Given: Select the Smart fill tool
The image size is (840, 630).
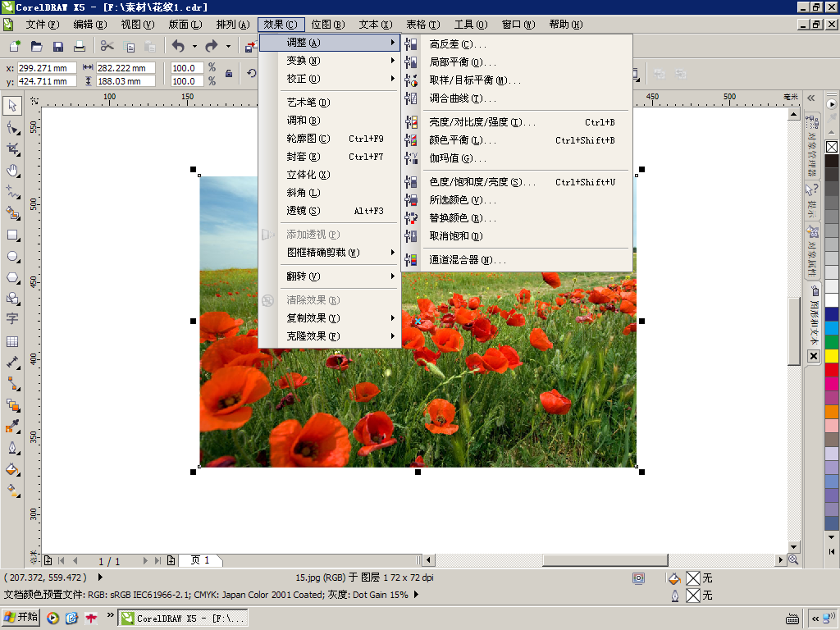Looking at the screenshot, I should 12,213.
